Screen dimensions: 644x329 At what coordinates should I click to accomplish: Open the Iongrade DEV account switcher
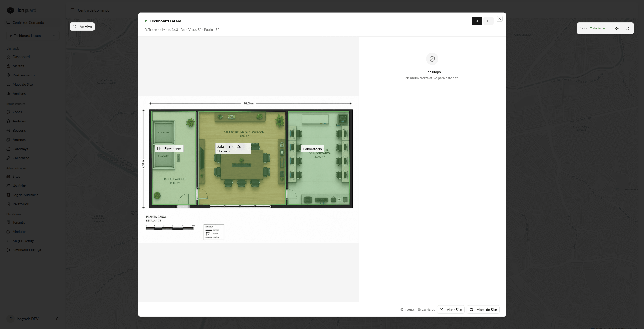pyautogui.click(x=33, y=319)
